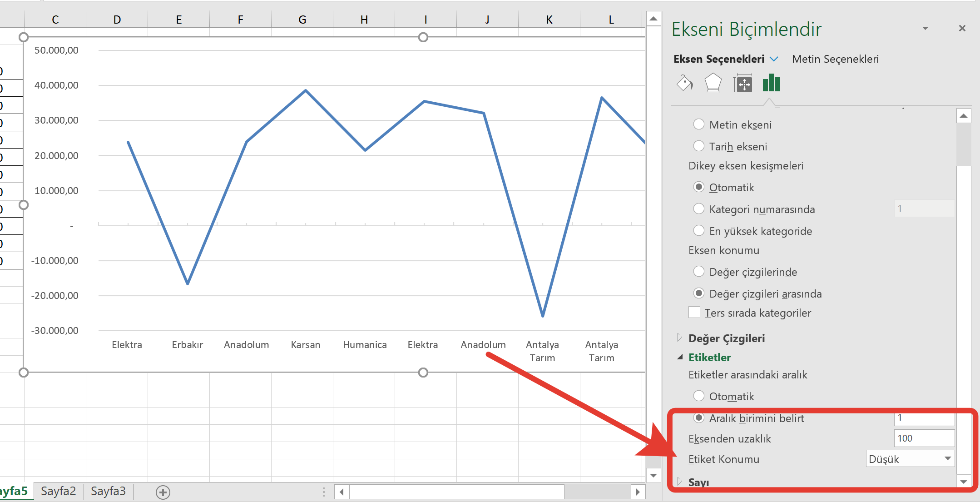Select the Metin ekseni radio button

[x=698, y=124]
